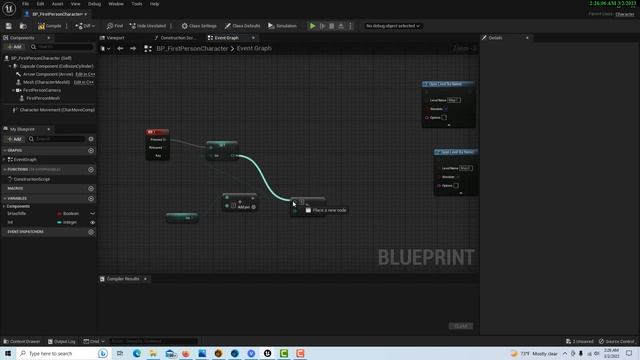Open the File menu
The width and height of the screenshot is (640, 360).
(25, 4)
